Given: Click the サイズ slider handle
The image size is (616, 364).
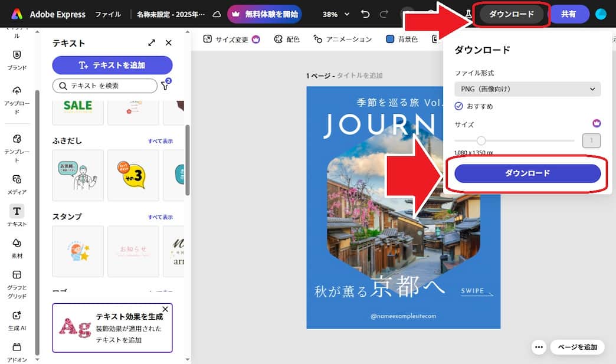Looking at the screenshot, I should [x=481, y=140].
